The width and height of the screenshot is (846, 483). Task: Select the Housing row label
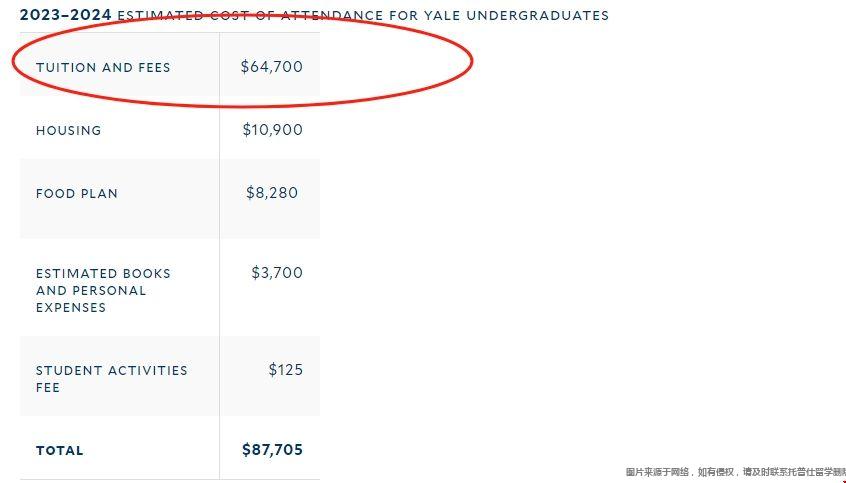pyautogui.click(x=69, y=131)
